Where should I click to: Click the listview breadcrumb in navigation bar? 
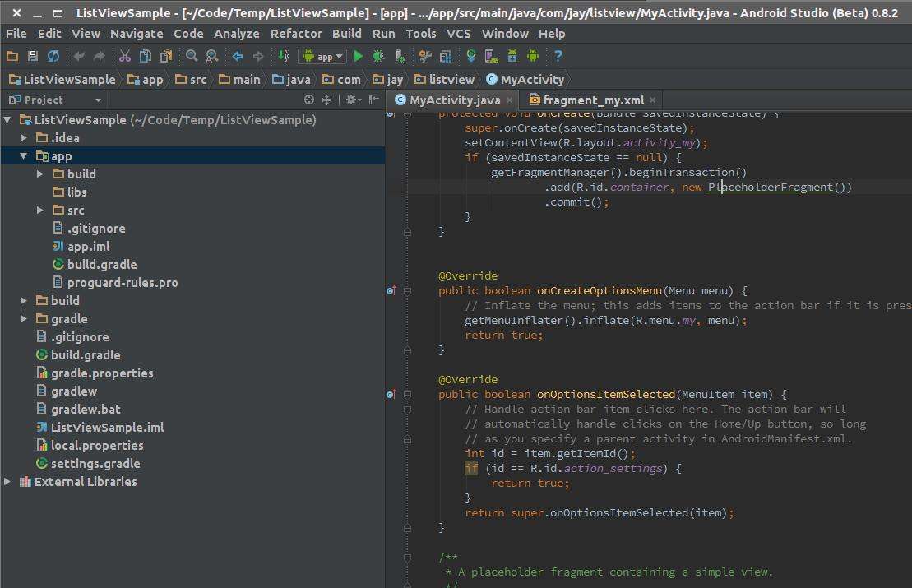point(451,80)
